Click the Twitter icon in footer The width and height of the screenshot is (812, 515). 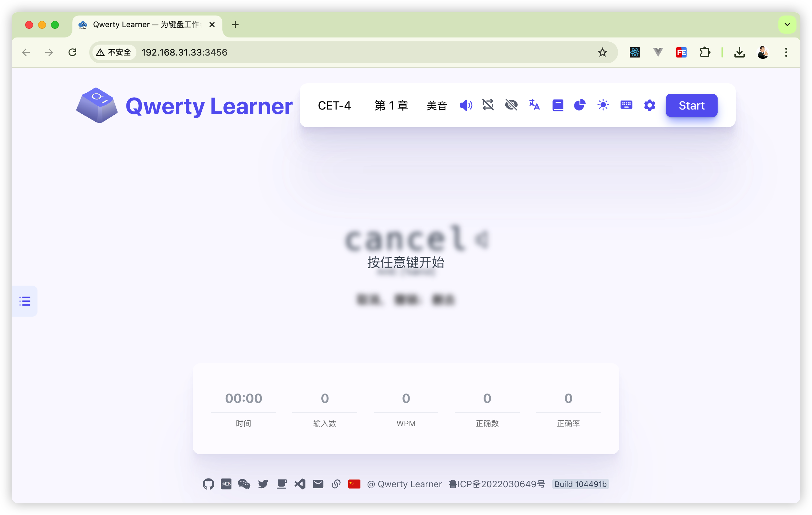(x=263, y=484)
